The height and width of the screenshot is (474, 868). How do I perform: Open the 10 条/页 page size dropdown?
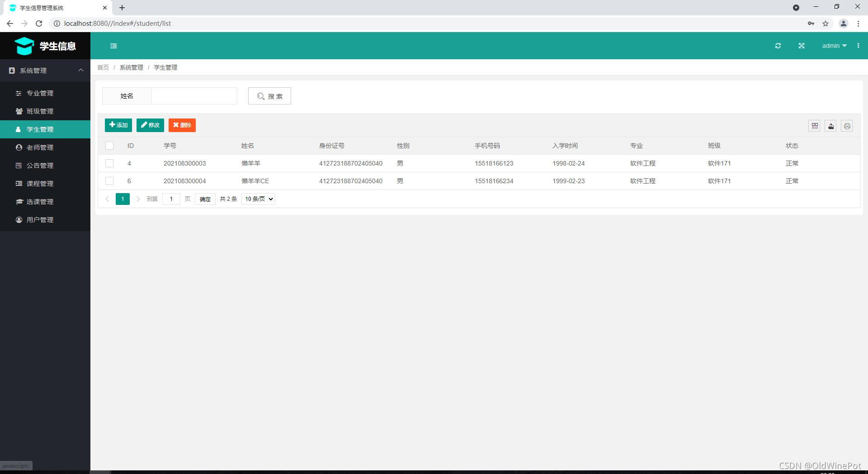point(258,199)
